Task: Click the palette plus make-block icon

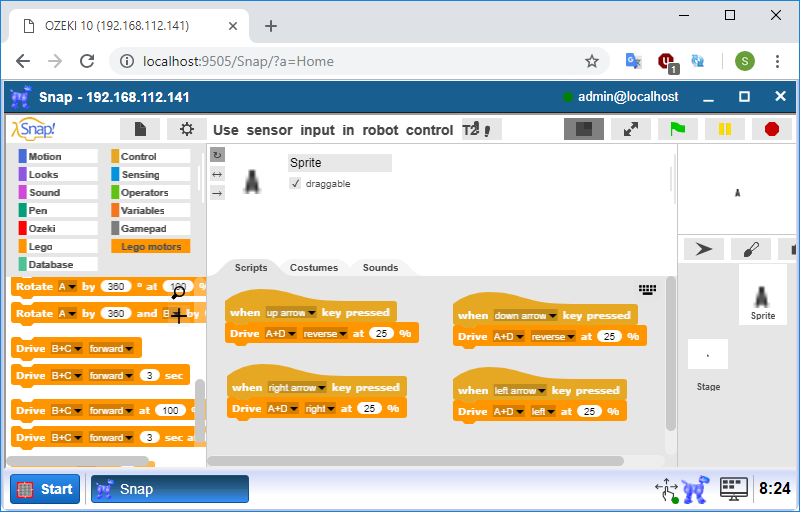Action: [x=179, y=316]
